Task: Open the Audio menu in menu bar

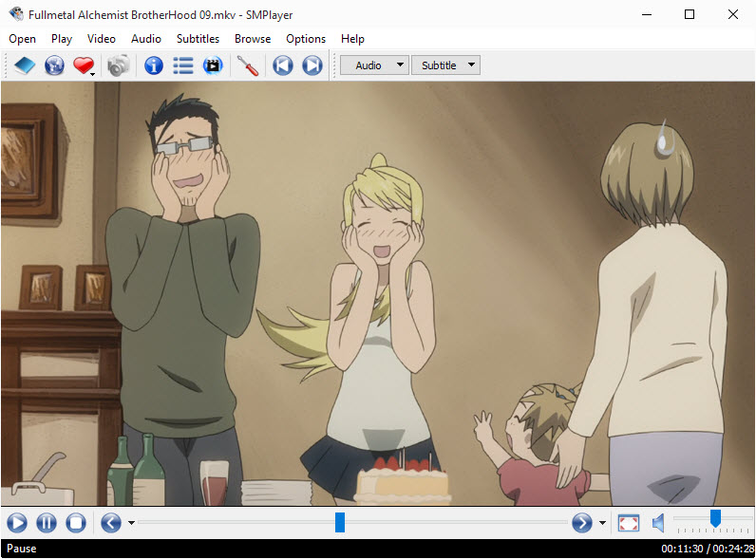Action: (146, 39)
